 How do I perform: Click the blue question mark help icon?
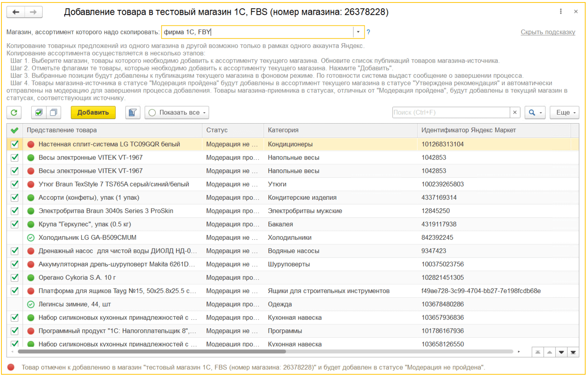pyautogui.click(x=368, y=32)
